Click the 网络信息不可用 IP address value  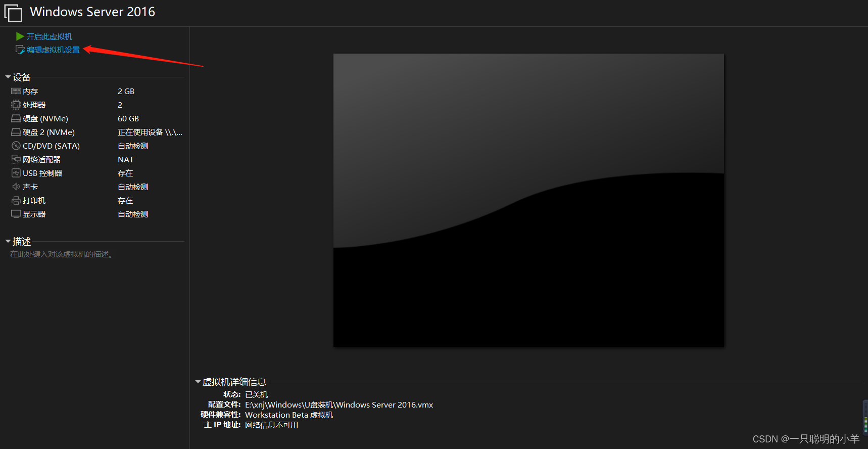pyautogui.click(x=272, y=425)
